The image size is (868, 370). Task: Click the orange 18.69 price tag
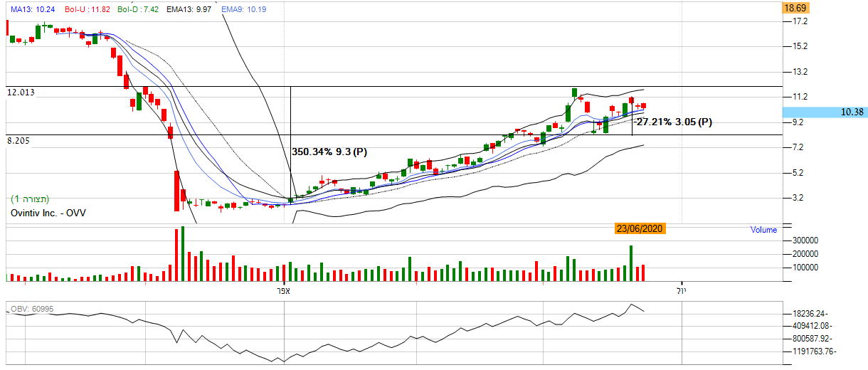(793, 9)
